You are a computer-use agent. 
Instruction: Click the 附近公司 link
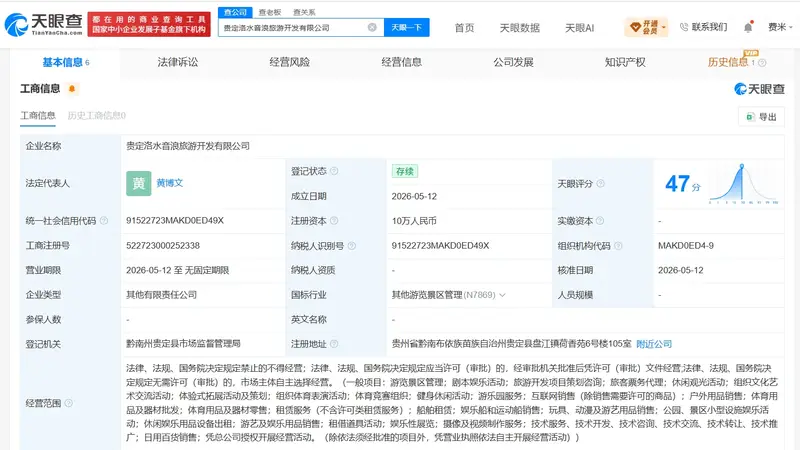(x=654, y=344)
